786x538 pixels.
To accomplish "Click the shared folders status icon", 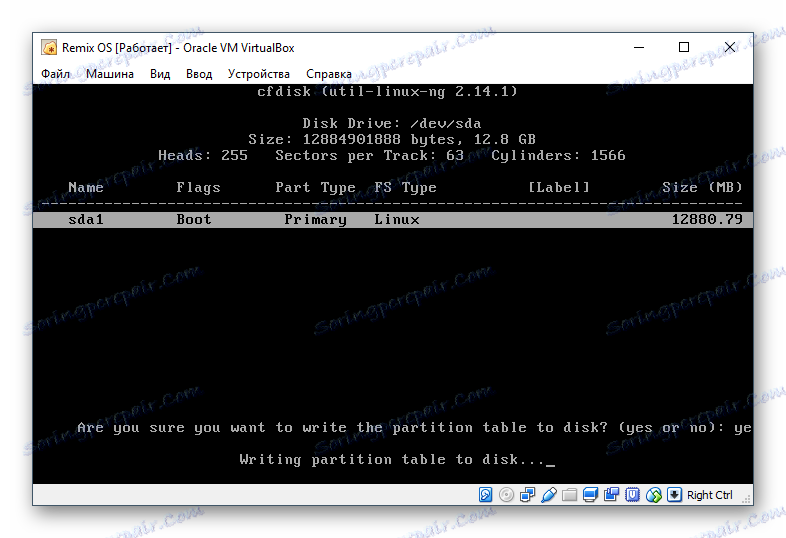I will tap(569, 495).
